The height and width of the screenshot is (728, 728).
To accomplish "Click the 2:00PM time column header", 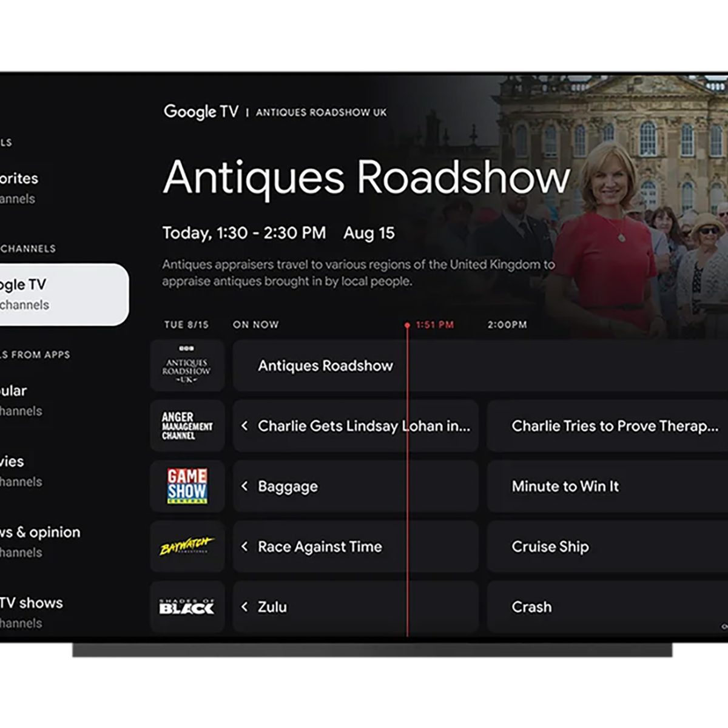I will click(507, 325).
